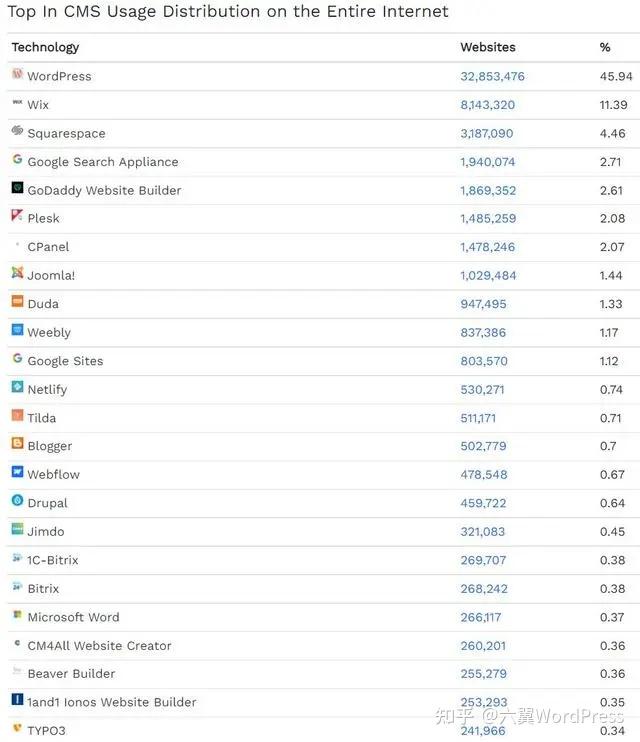Open Wix website count 8,143,320

click(x=487, y=105)
